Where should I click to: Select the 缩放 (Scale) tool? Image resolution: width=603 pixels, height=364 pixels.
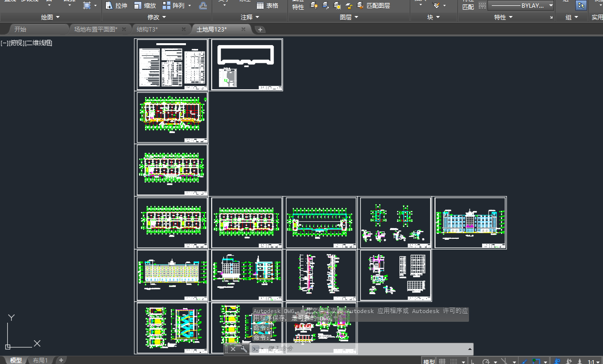[145, 6]
